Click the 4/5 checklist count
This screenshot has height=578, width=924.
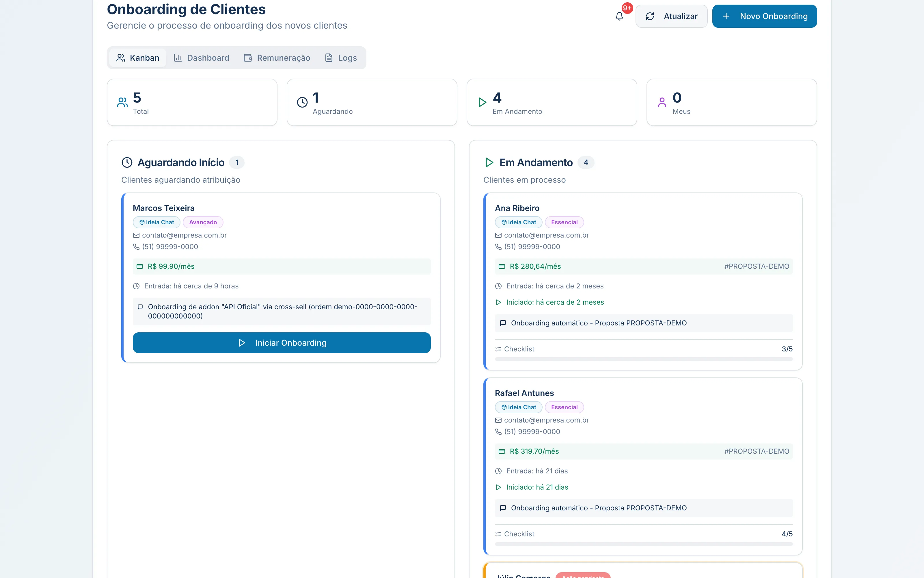tap(787, 534)
